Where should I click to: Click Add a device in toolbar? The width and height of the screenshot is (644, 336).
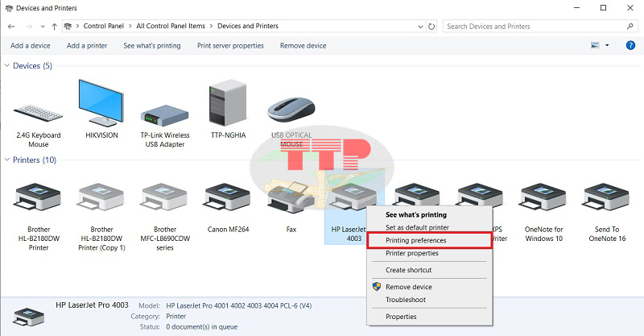pyautogui.click(x=31, y=46)
